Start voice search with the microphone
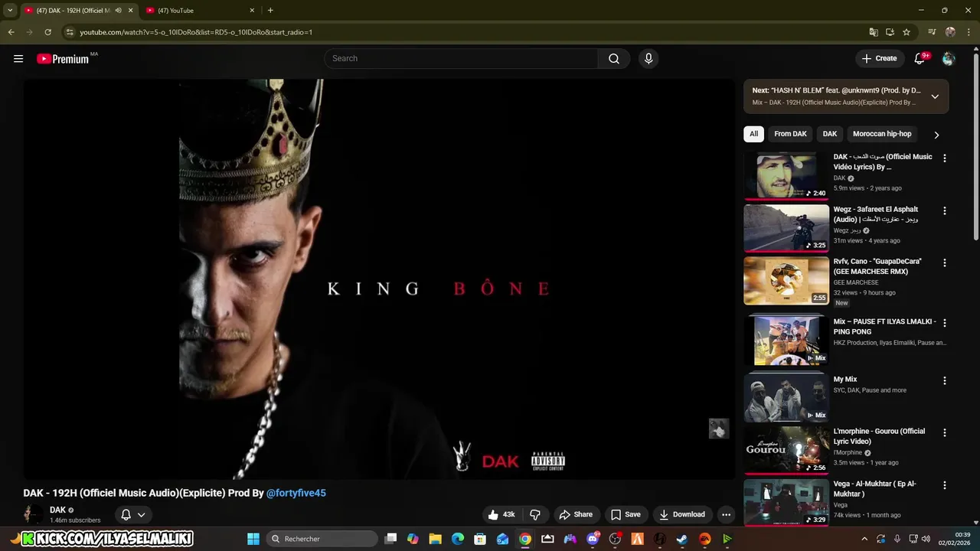The width and height of the screenshot is (980, 551). coord(648,58)
